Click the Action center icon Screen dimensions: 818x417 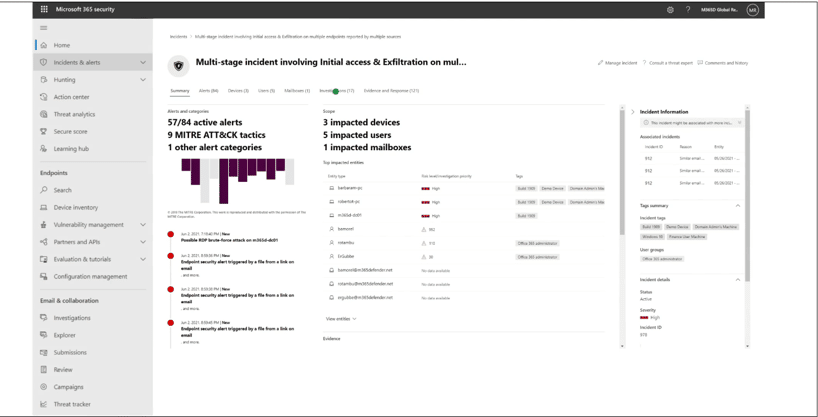[x=44, y=97]
